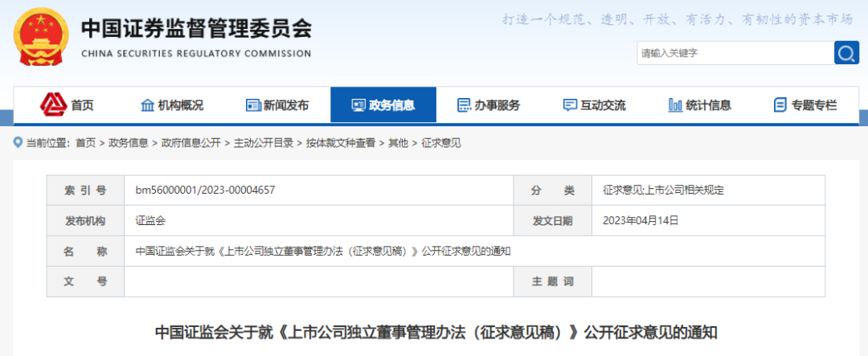Click the red home icon in navigation
This screenshot has width=868, height=356.
pos(53,104)
